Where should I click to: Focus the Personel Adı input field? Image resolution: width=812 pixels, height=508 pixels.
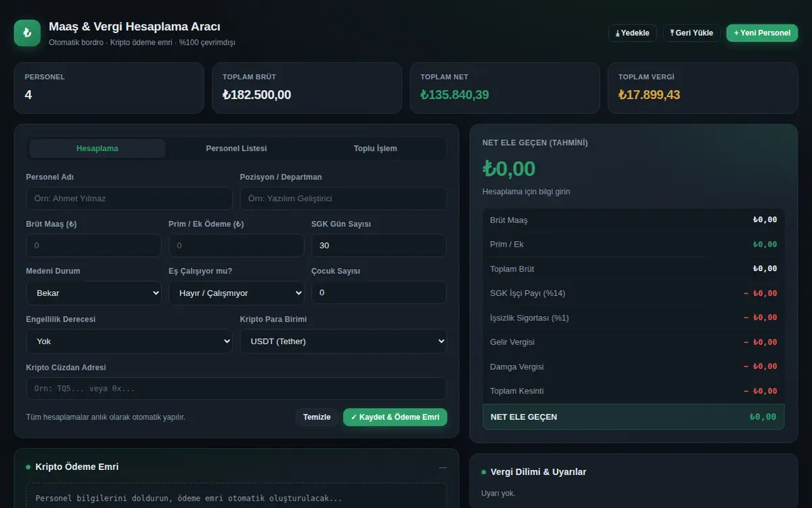129,198
